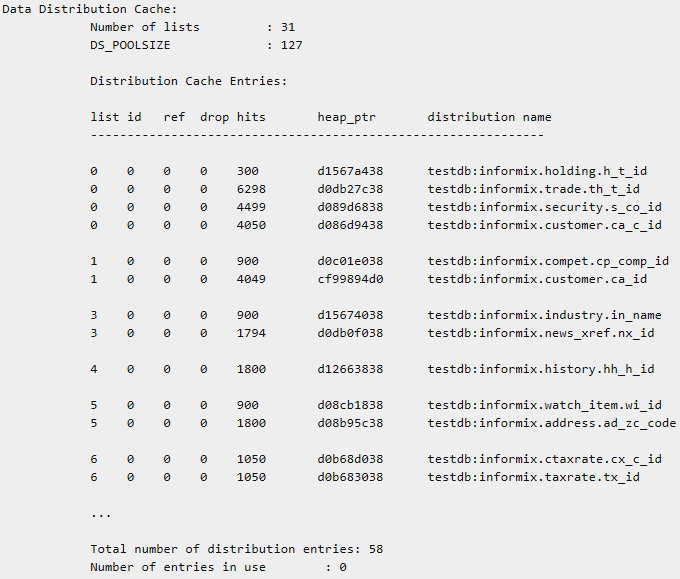This screenshot has width=680, height=579.
Task: Select the testdb:informix.history.hh_h_id entry
Action: click(540, 369)
